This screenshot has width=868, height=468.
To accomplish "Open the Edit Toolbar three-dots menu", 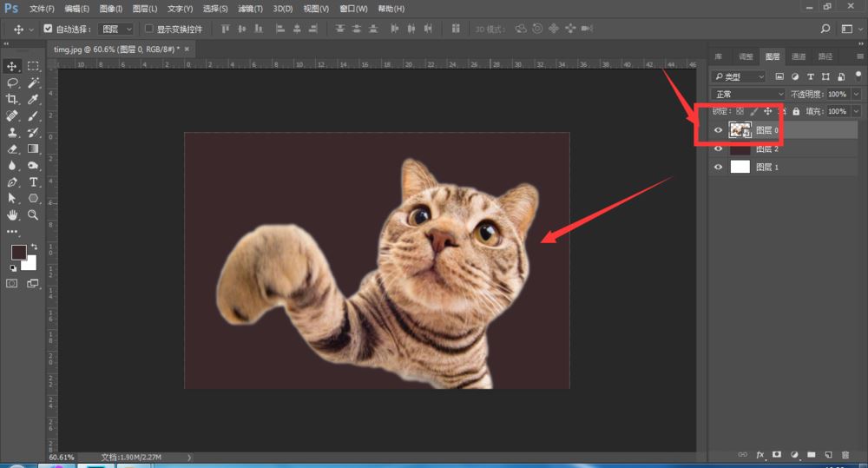I will coord(11,232).
